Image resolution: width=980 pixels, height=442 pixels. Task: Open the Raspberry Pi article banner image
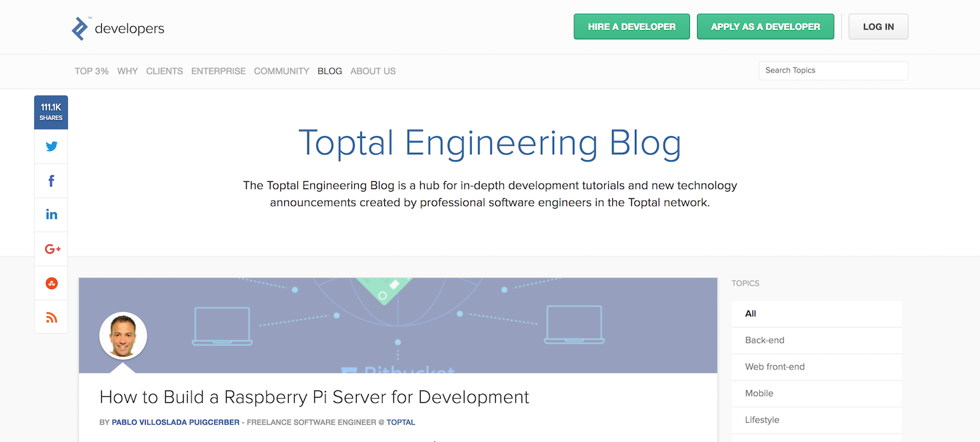398,326
